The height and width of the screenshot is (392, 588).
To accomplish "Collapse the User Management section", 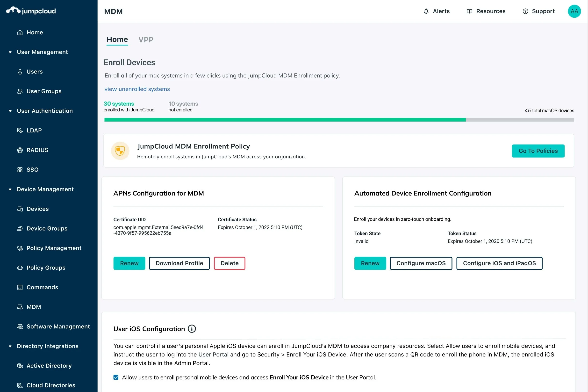I will (10, 52).
